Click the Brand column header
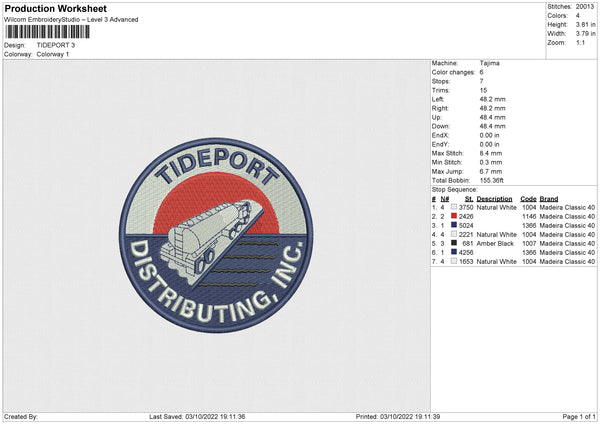600x424 pixels. (549, 198)
